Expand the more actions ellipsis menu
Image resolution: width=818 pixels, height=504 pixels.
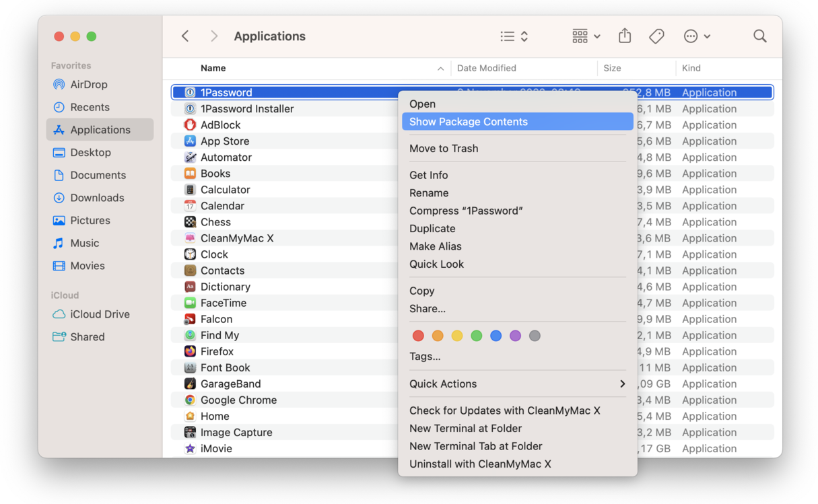[696, 36]
